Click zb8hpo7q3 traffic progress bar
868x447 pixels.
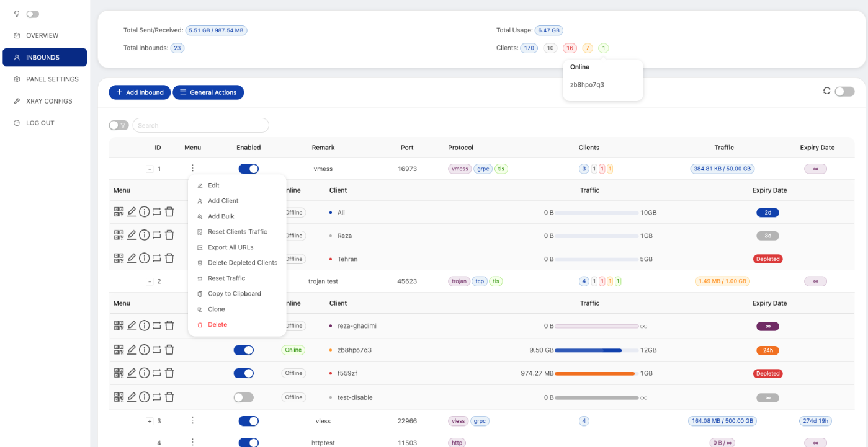tap(596, 350)
